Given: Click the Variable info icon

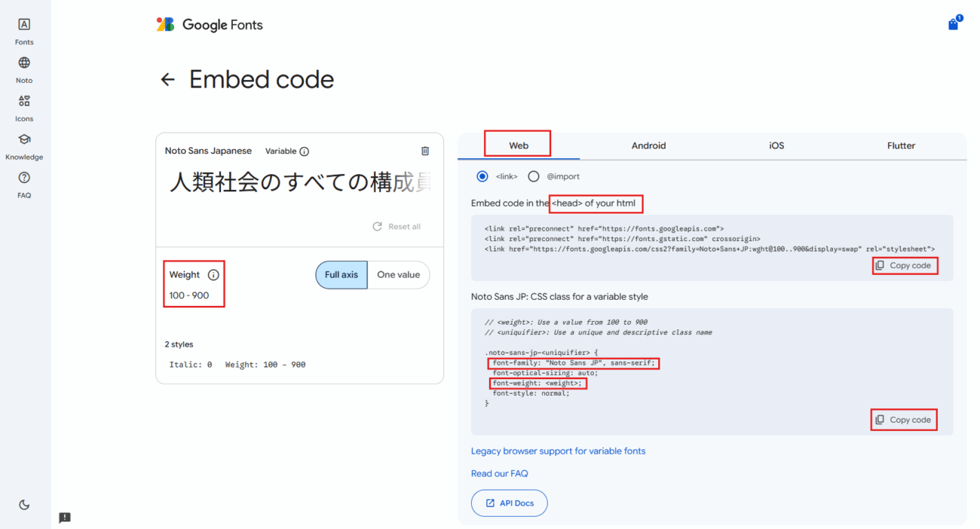Looking at the screenshot, I should [x=305, y=151].
